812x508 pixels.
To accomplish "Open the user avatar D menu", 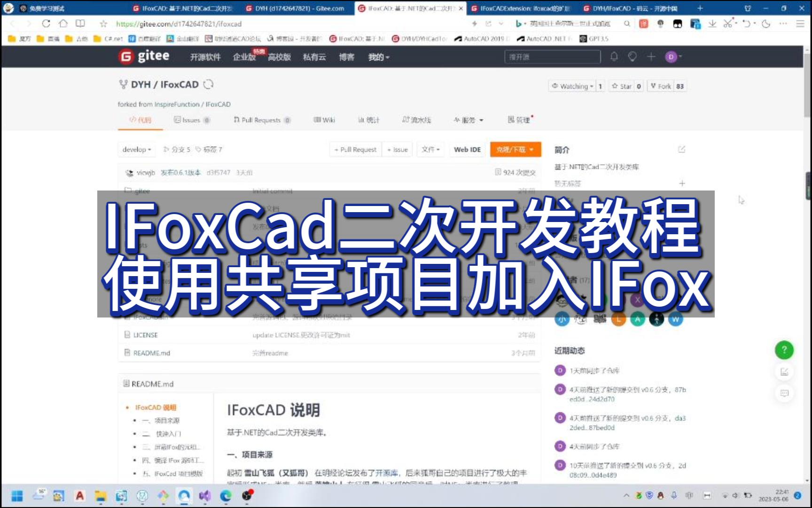I will click(673, 57).
